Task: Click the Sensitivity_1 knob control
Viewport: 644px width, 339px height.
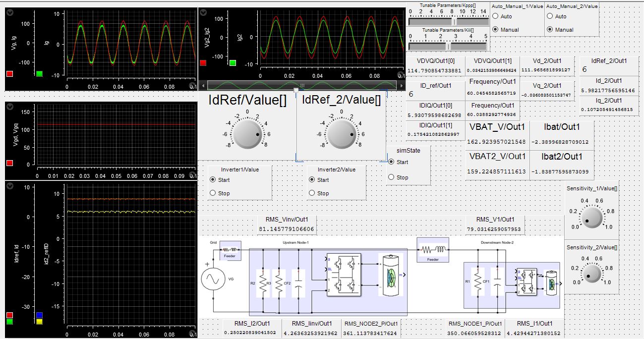Action: tap(591, 217)
